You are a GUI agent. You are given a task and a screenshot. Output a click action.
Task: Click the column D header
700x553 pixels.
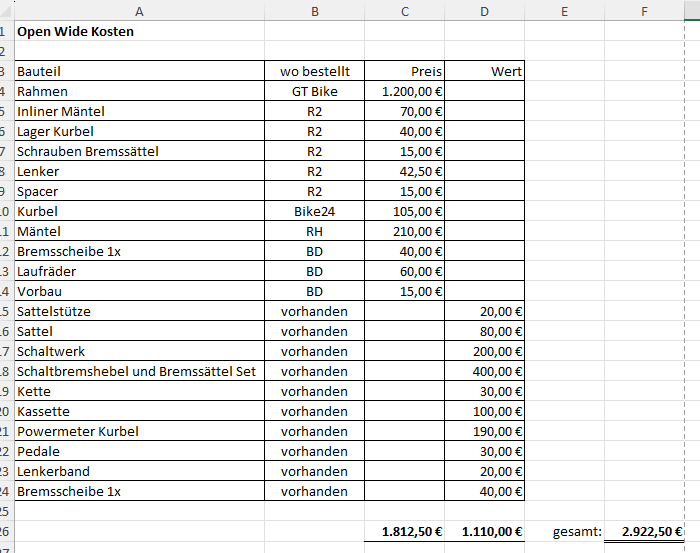[x=484, y=11]
